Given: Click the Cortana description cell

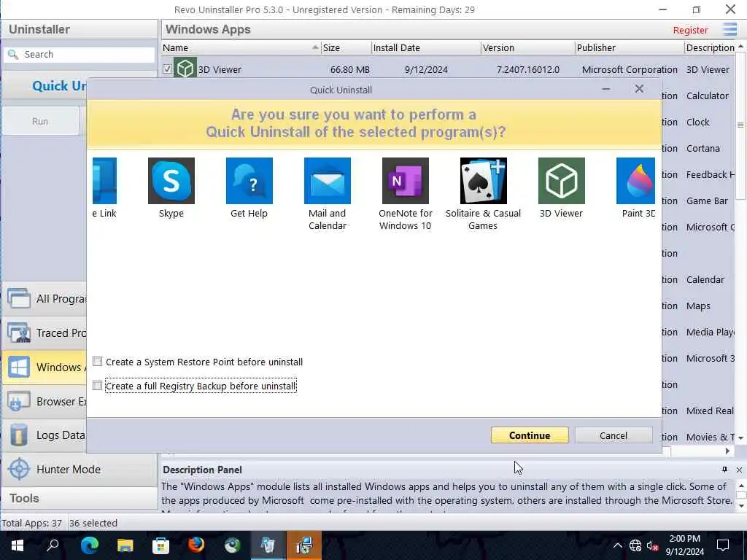Looking at the screenshot, I should pos(703,148).
